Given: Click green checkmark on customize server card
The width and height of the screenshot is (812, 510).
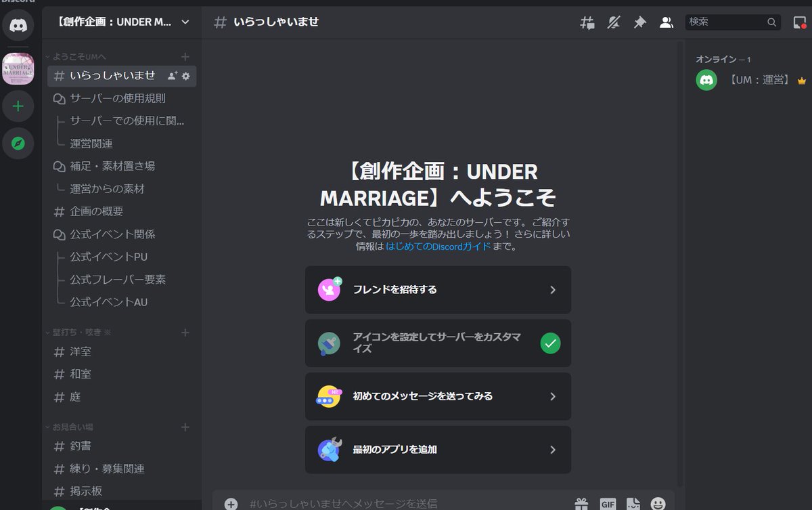Looking at the screenshot, I should tap(551, 343).
